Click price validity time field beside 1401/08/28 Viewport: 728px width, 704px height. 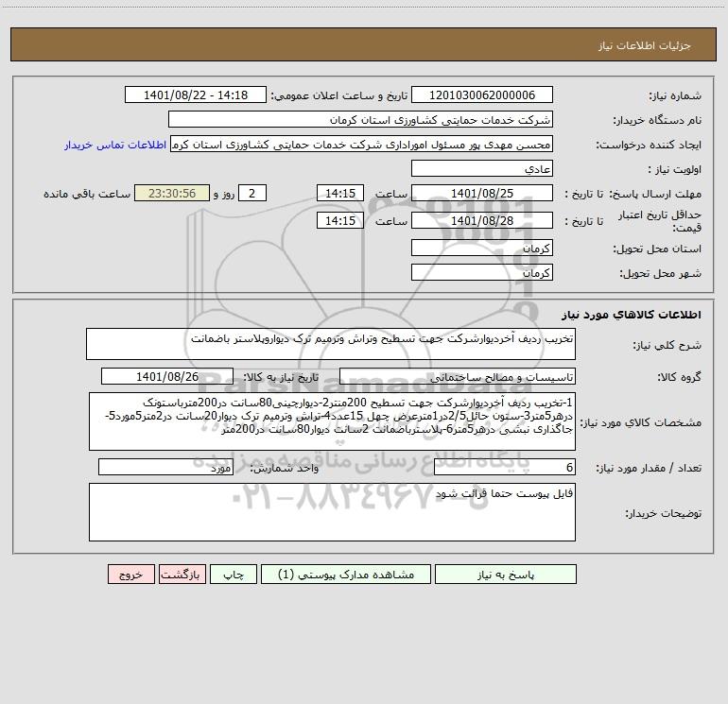339,220
